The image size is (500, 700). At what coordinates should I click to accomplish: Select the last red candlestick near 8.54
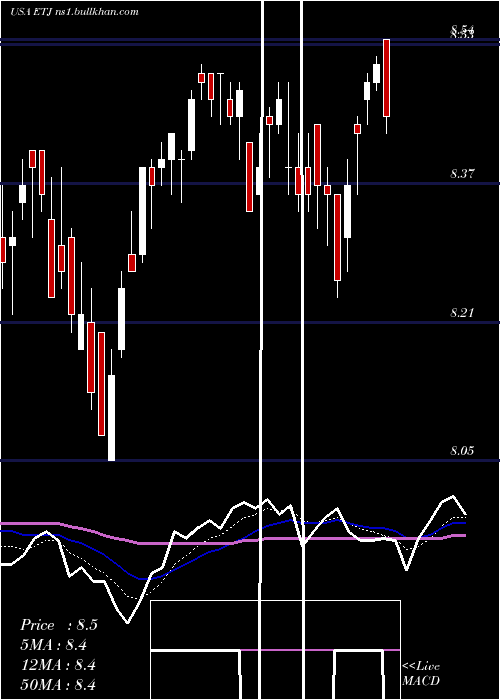[387, 78]
